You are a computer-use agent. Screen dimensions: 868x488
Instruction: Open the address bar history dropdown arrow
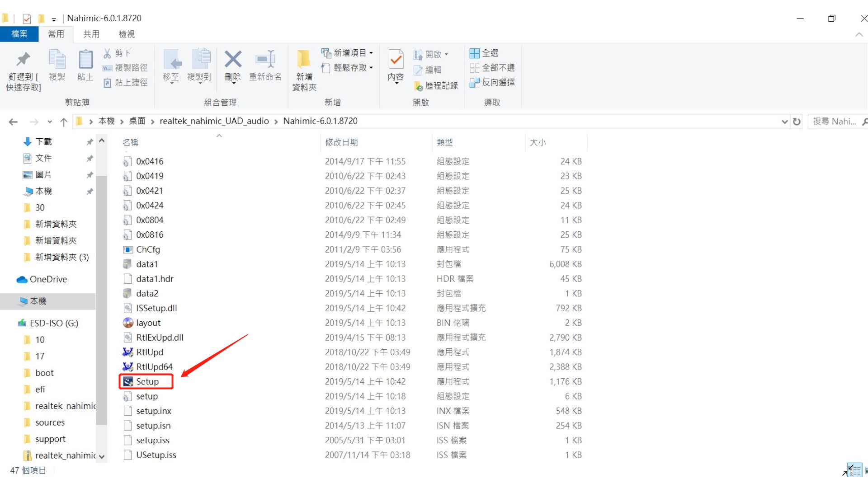(x=784, y=122)
